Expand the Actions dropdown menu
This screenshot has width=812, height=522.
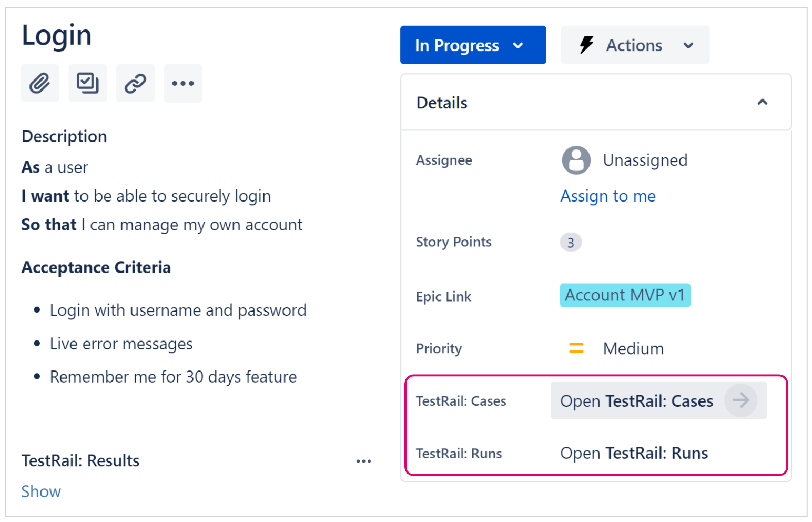[688, 45]
